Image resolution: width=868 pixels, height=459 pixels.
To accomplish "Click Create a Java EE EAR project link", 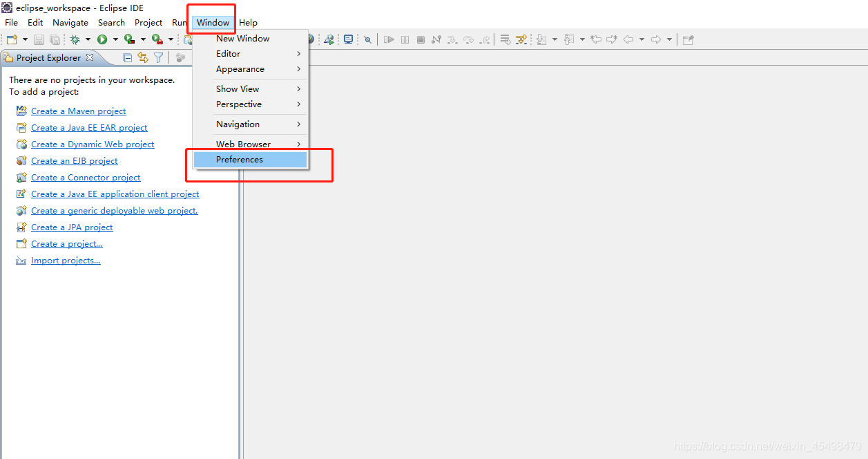I will tap(89, 128).
